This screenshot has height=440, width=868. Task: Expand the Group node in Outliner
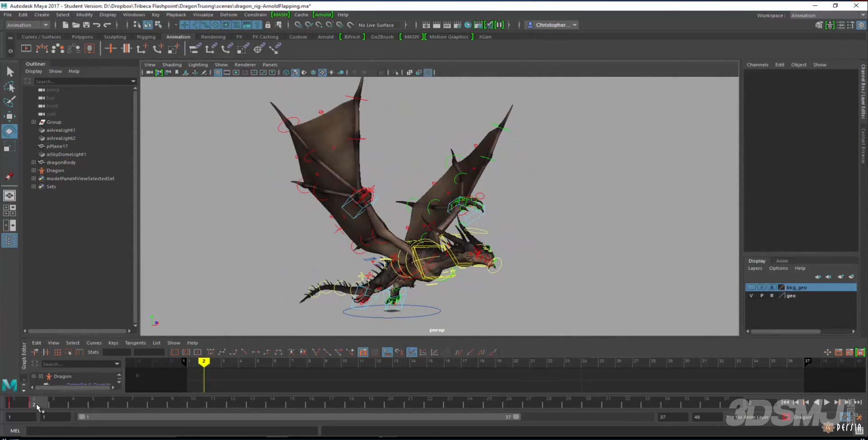33,122
